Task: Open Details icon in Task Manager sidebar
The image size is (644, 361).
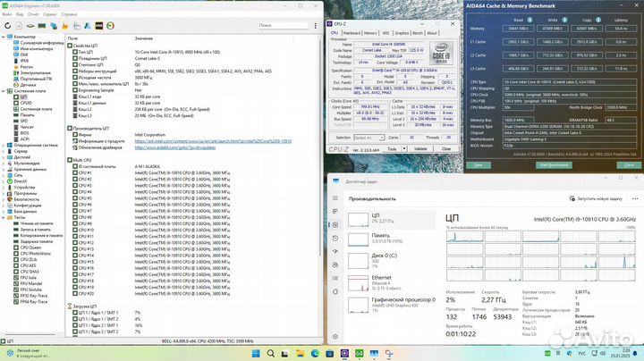Action: (x=335, y=278)
